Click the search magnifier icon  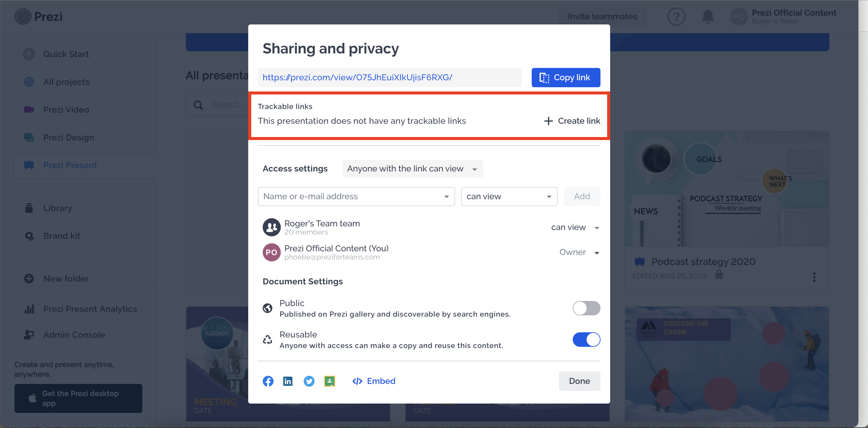198,105
